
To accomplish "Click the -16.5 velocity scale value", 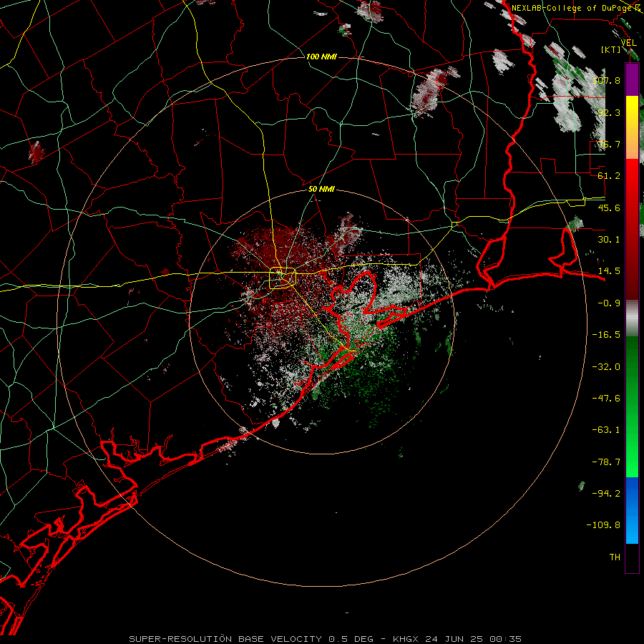I will click(x=606, y=335).
